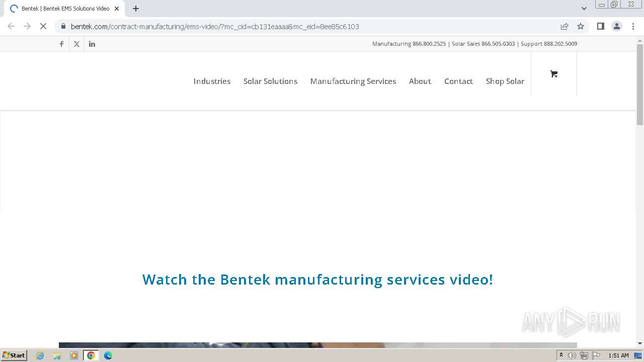
Task: Open the shopping cart icon
Action: point(554,74)
